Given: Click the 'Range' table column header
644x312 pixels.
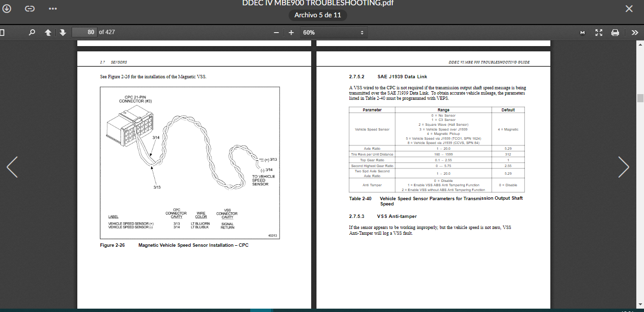Looking at the screenshot, I should click(x=443, y=110).
